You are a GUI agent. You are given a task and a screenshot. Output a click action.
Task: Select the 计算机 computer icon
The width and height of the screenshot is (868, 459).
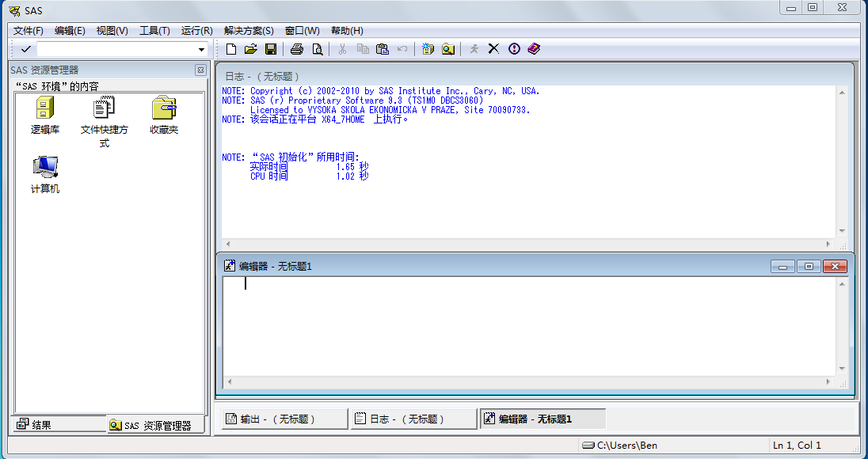pyautogui.click(x=45, y=175)
